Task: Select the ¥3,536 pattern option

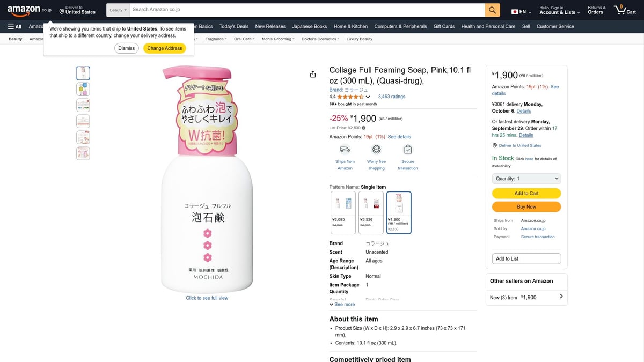Action: pyautogui.click(x=371, y=212)
